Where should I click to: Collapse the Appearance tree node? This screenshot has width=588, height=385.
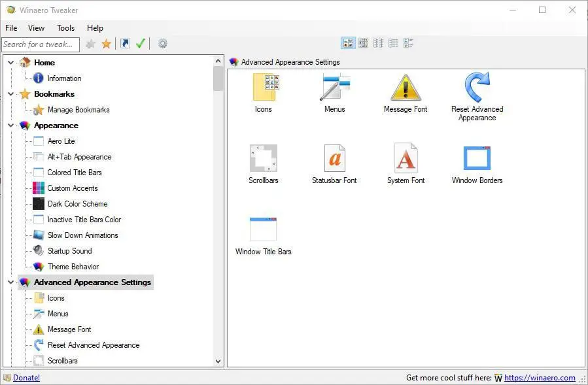pos(11,126)
